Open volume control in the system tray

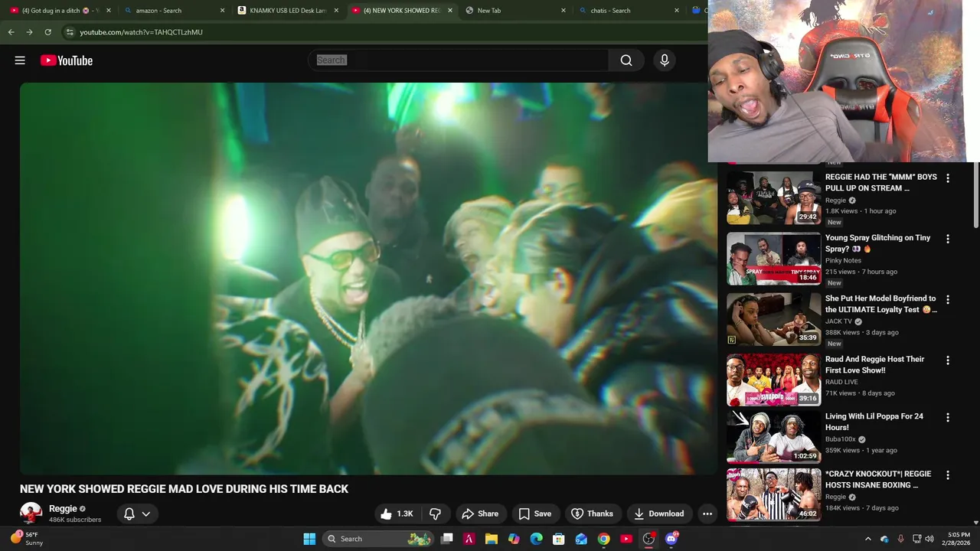(929, 539)
